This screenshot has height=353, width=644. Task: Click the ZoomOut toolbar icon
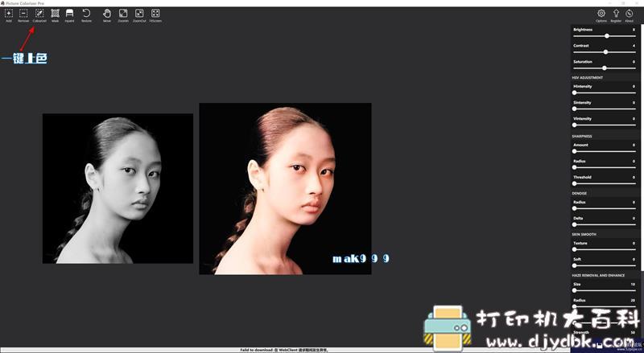click(x=139, y=15)
